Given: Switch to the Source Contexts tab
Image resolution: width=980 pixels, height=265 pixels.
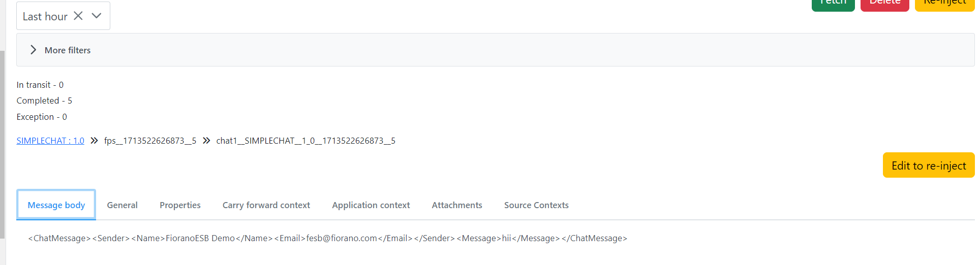Looking at the screenshot, I should [x=536, y=205].
